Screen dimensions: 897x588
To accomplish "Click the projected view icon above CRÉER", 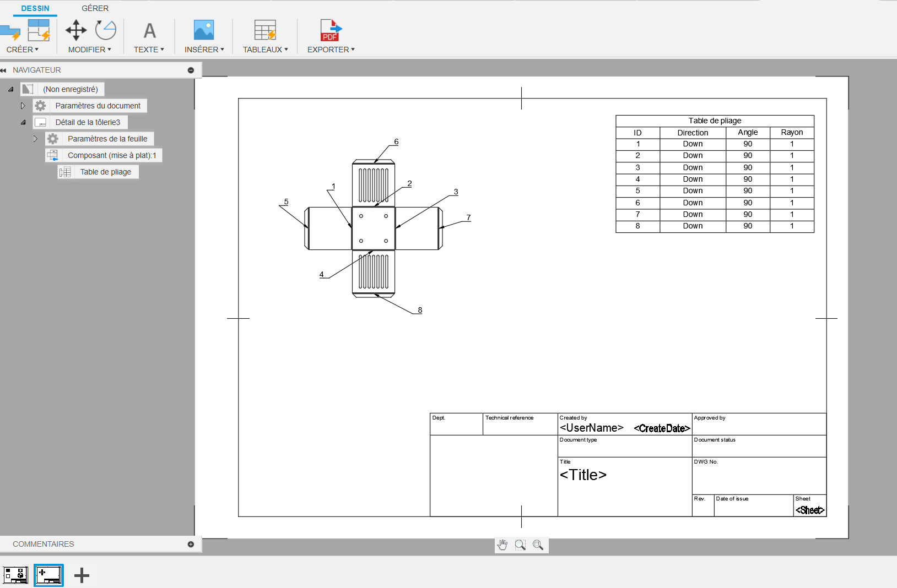I will click(x=39, y=30).
